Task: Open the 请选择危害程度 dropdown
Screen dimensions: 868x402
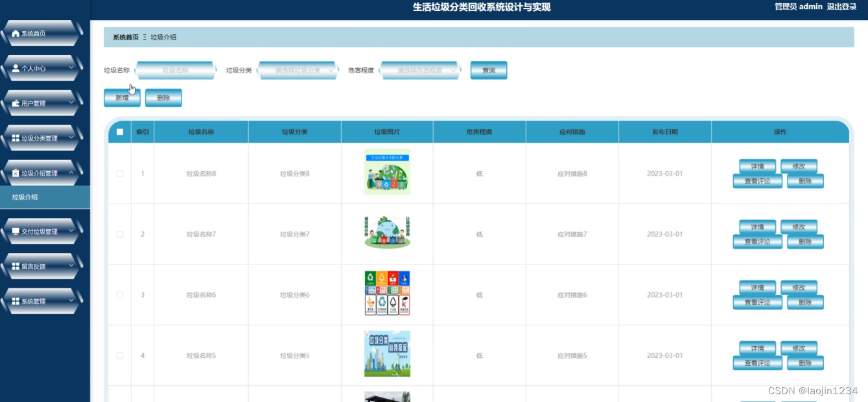Action: 419,69
